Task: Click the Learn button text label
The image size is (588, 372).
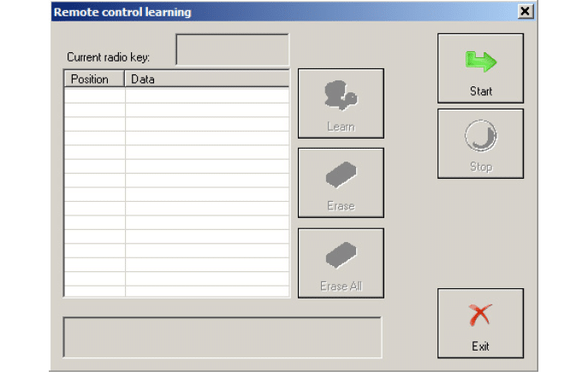Action: [341, 127]
